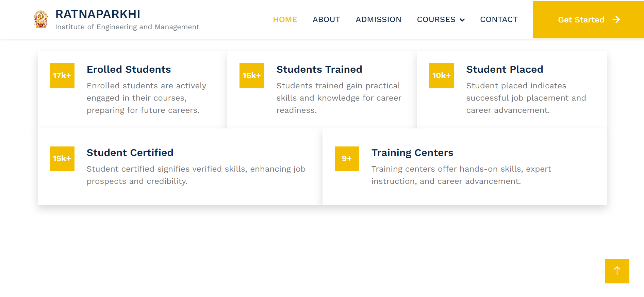Click the 9+ training centers badge
Screen dimensions: 644x297
347,158
